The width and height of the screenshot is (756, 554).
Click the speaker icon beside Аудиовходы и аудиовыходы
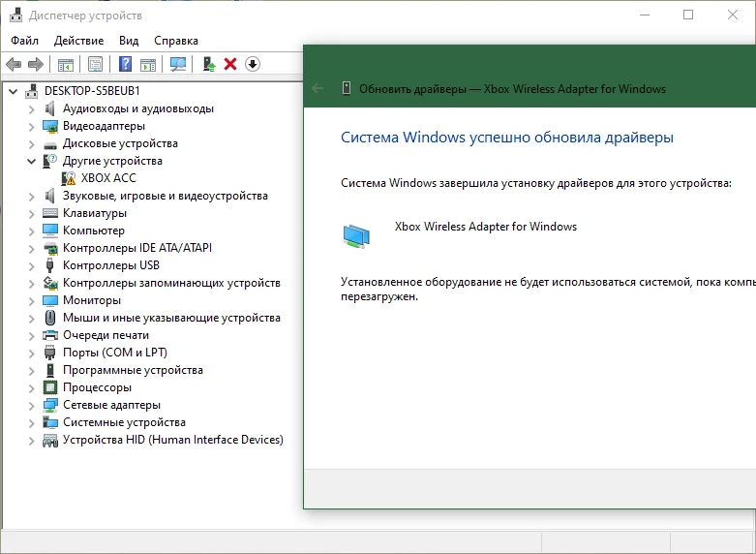tap(49, 108)
